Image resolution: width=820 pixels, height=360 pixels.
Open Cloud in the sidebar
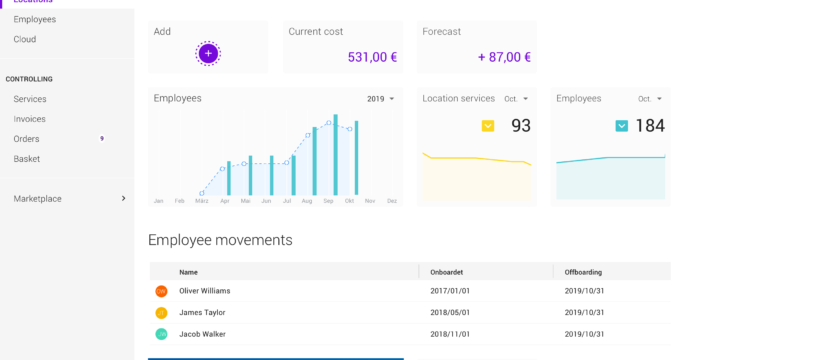(25, 39)
